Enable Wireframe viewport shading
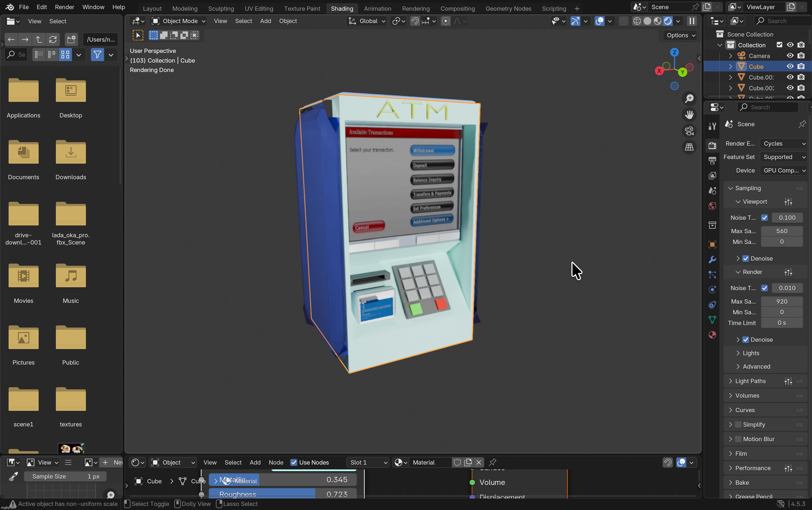812x510 pixels. point(637,21)
